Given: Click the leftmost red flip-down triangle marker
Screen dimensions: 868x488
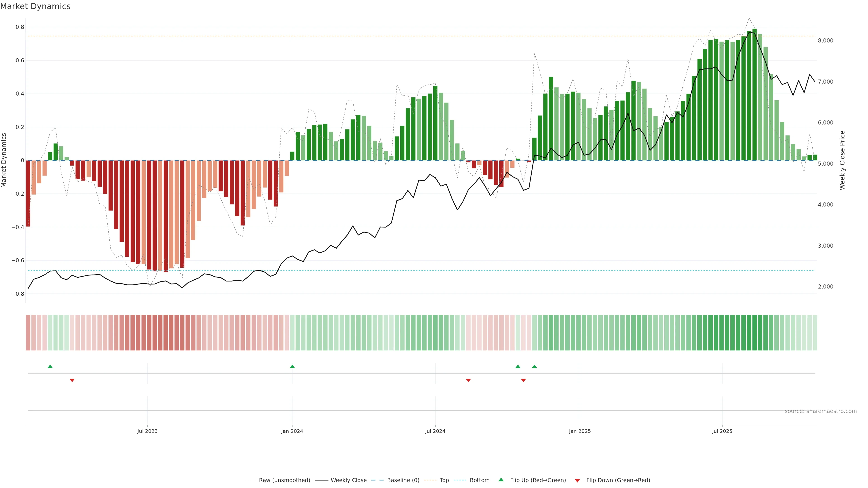Looking at the screenshot, I should click(x=72, y=380).
